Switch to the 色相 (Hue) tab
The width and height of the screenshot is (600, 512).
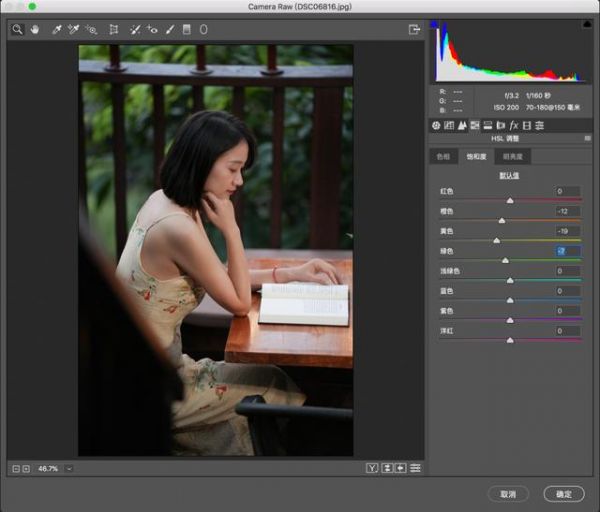point(443,157)
